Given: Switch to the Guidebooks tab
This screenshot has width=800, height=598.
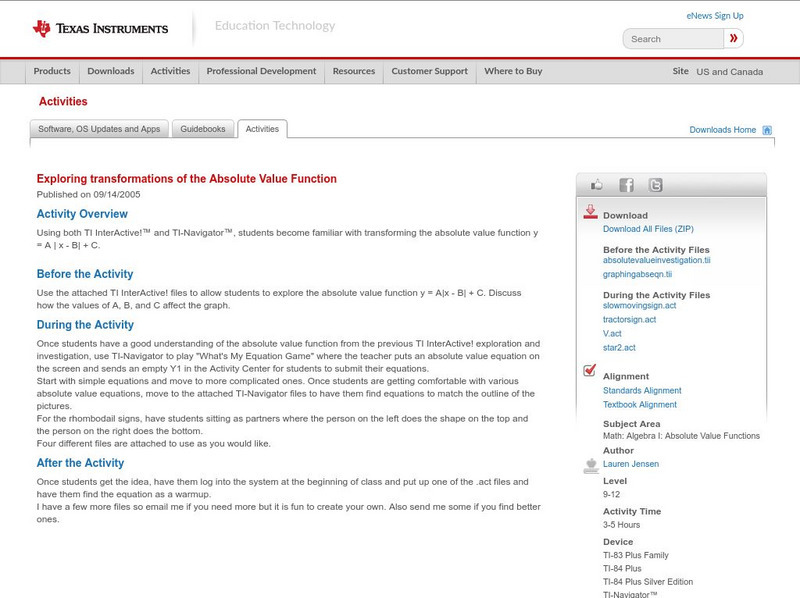Looking at the screenshot, I should click(203, 129).
